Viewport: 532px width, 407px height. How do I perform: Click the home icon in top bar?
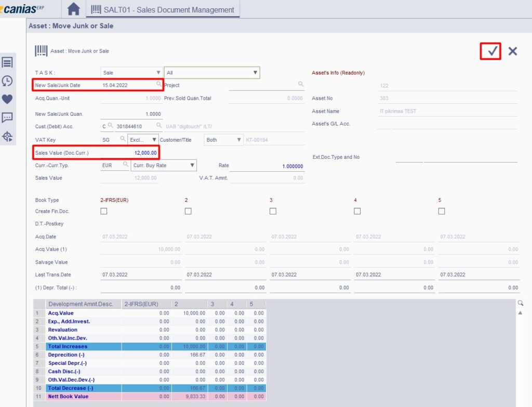point(74,9)
